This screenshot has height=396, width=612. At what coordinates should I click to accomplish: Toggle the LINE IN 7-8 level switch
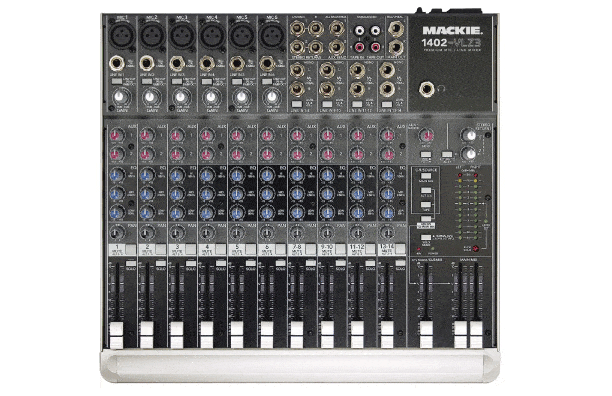click(297, 104)
